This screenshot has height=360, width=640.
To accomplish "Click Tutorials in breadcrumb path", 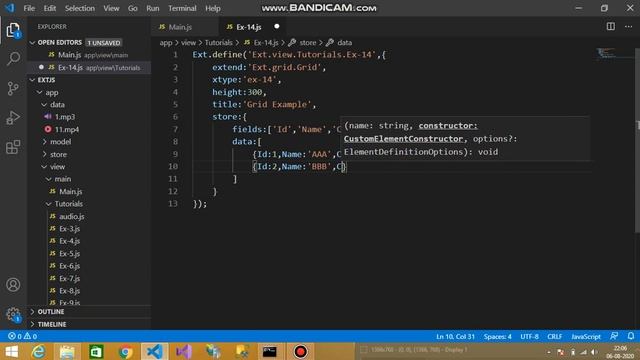I will pos(218,42).
